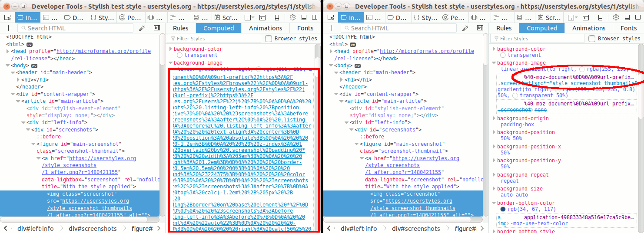Click transparent color swatch in left window
The height and width of the screenshot is (233, 644).
[x=179, y=56]
